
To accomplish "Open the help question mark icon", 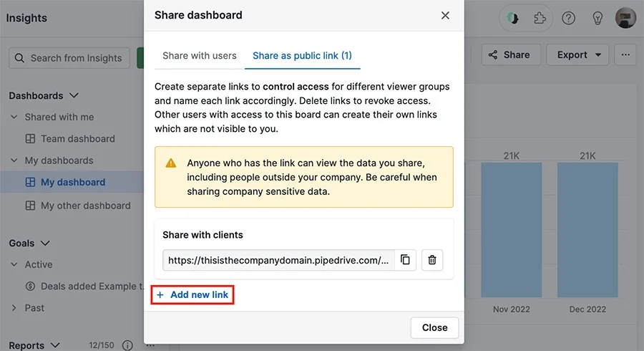I will tap(568, 18).
